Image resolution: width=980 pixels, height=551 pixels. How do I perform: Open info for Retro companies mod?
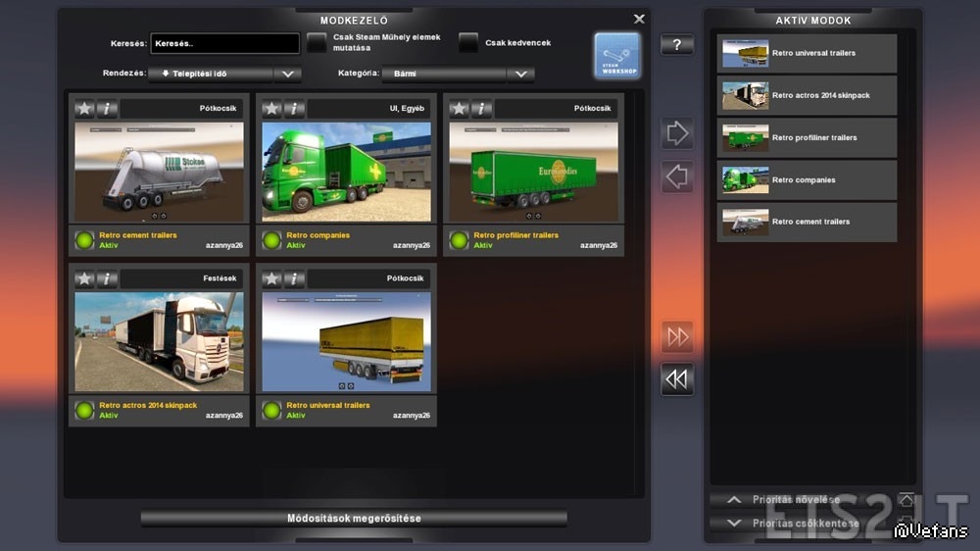(x=294, y=108)
